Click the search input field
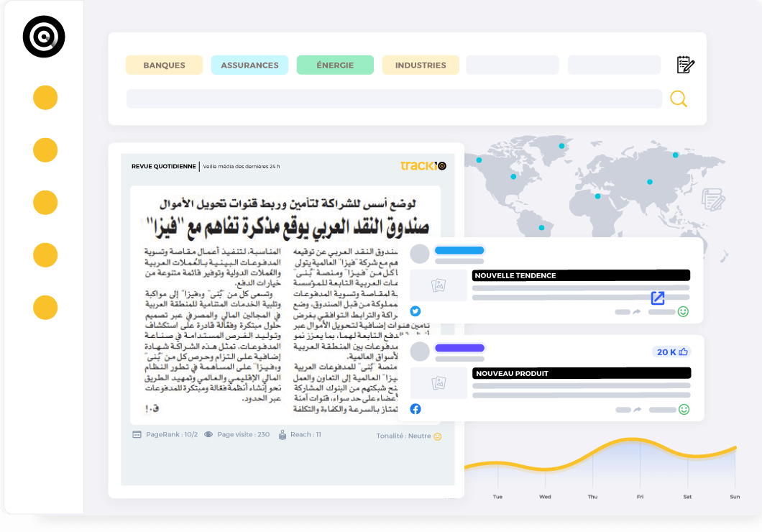Viewport: 762px width, 532px height. [393, 98]
